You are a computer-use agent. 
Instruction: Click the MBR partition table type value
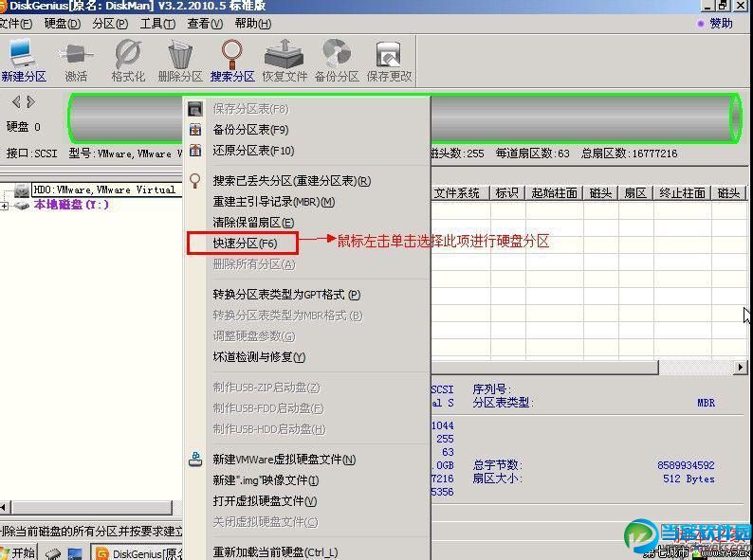[706, 403]
